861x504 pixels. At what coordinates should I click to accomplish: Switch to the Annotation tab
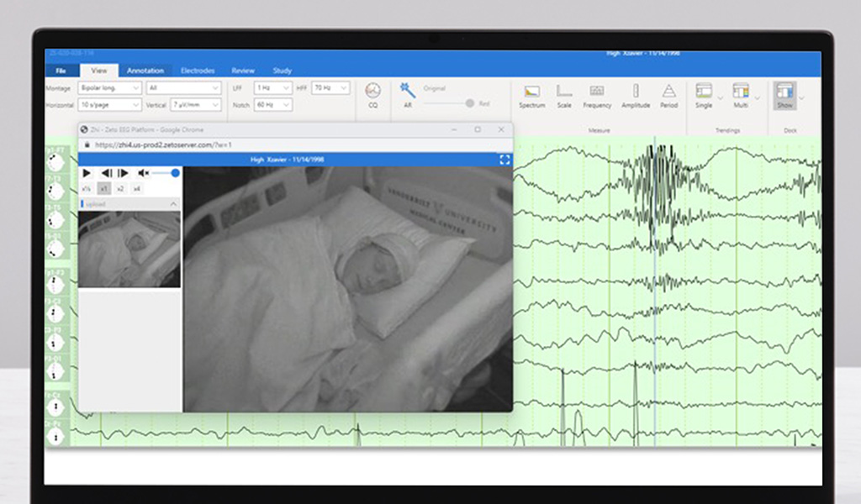pos(145,71)
